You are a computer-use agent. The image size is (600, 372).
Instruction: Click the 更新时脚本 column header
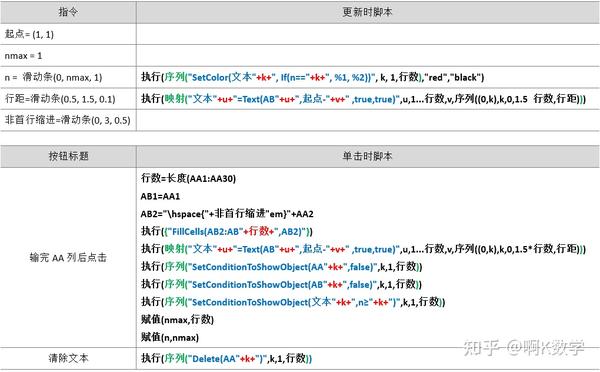(368, 12)
